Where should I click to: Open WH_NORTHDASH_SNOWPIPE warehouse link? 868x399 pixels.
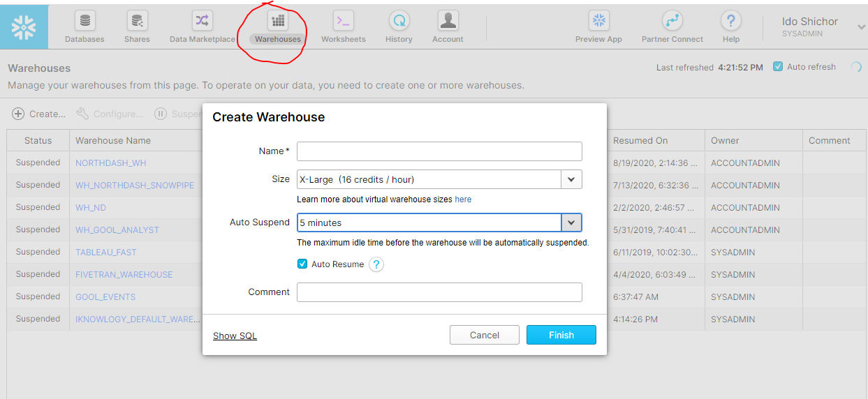[135, 185]
